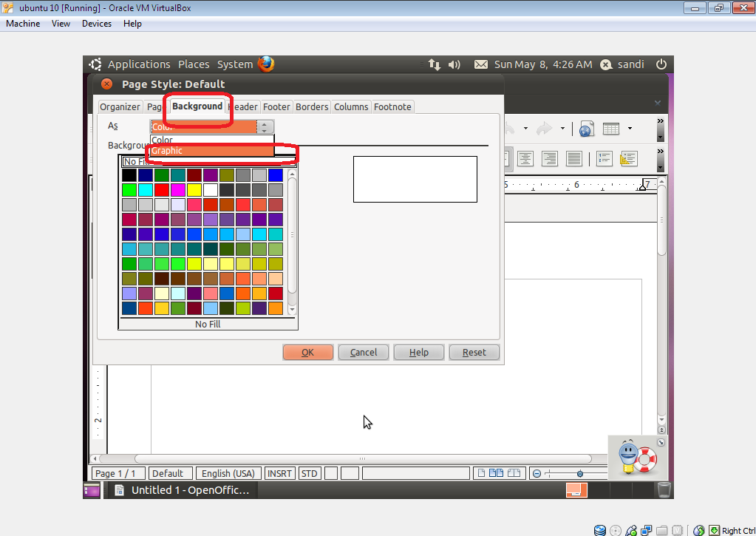Click the HTML document globe toolbar icon
This screenshot has width=756, height=536.
tap(586, 129)
